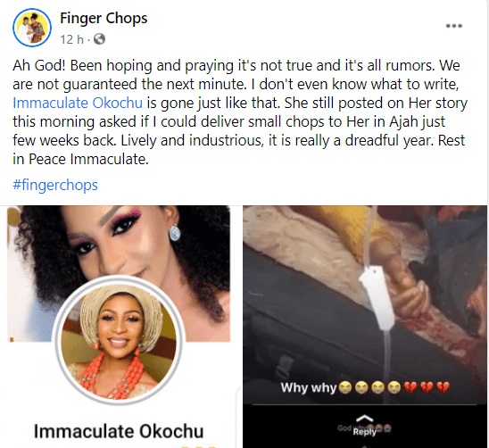Open the three-dot post options menu

pos(454,26)
